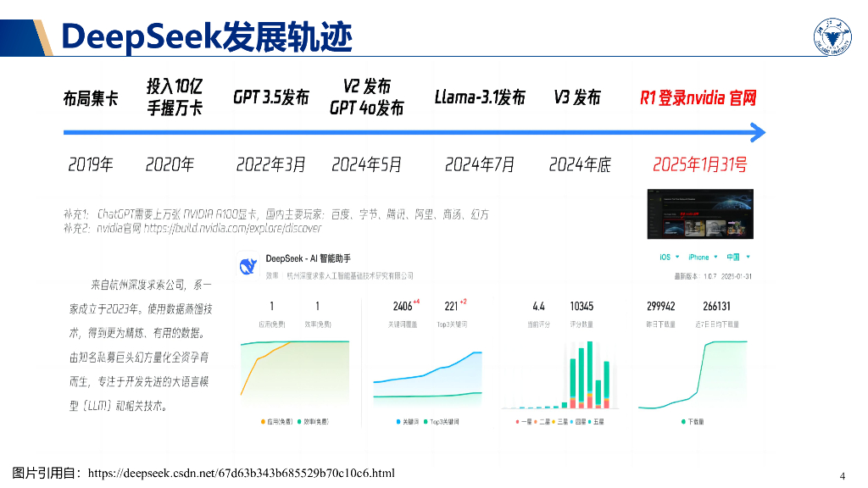Toggle the 三星 rating legend item
Screen dimensions: 868x488
coord(559,422)
